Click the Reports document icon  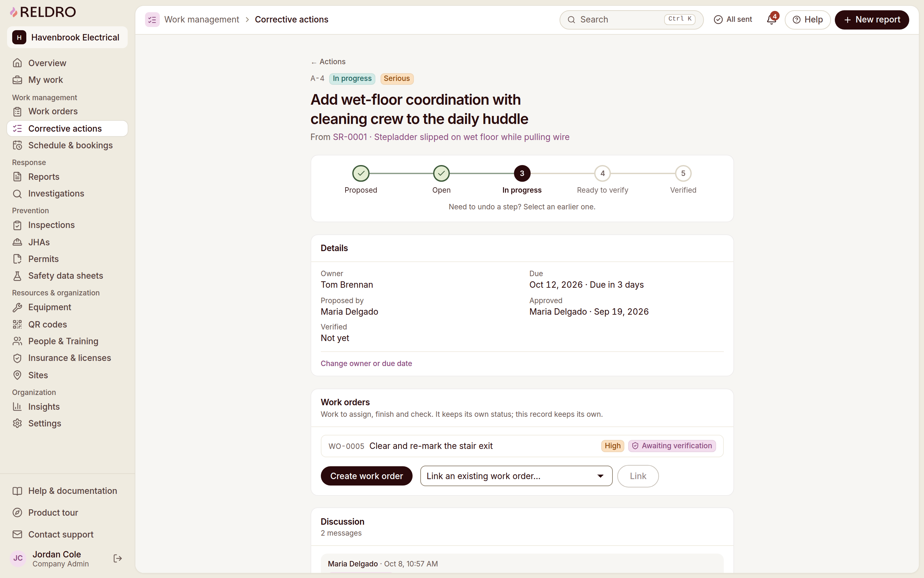pos(17,177)
